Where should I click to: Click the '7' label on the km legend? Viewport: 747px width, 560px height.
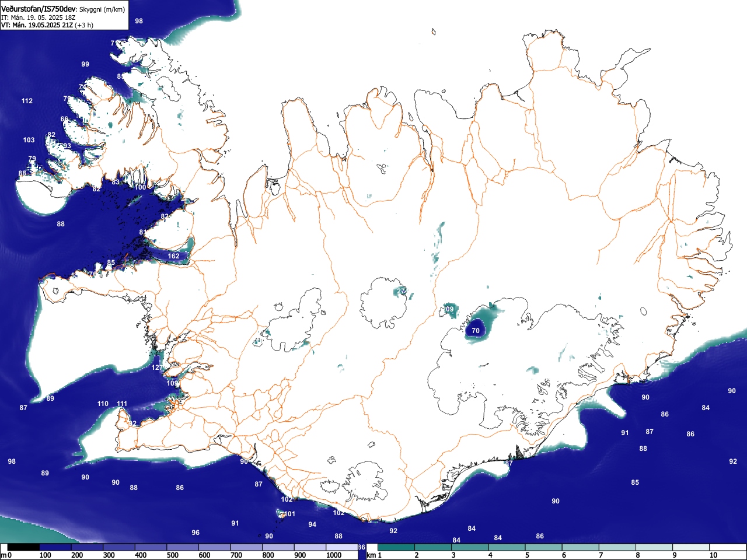[x=601, y=555]
